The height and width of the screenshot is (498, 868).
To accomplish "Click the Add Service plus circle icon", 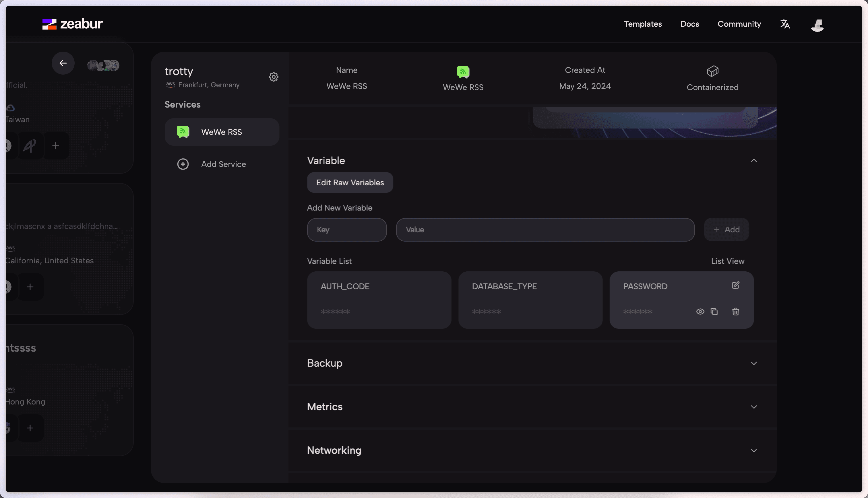I will point(183,164).
